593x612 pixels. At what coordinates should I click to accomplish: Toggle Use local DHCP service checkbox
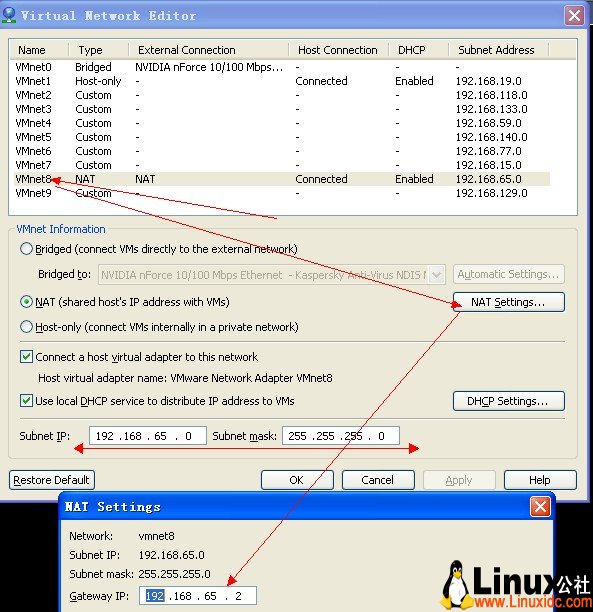[26, 400]
